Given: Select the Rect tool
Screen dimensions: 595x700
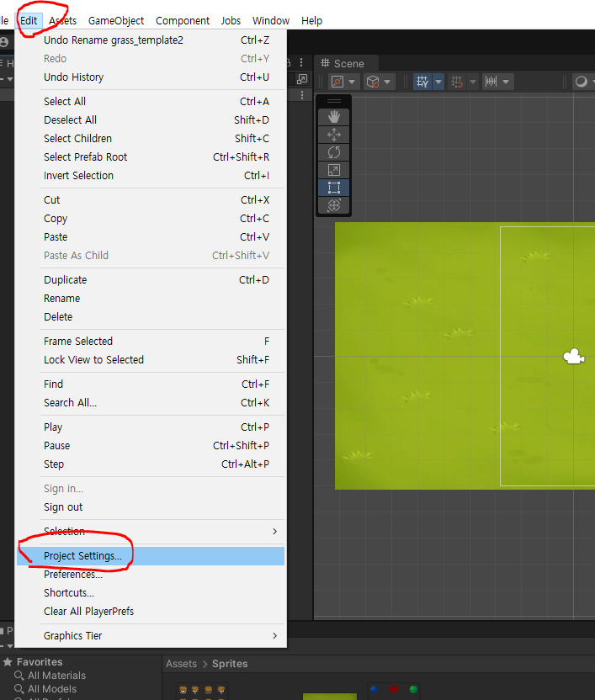Looking at the screenshot, I should click(x=333, y=188).
